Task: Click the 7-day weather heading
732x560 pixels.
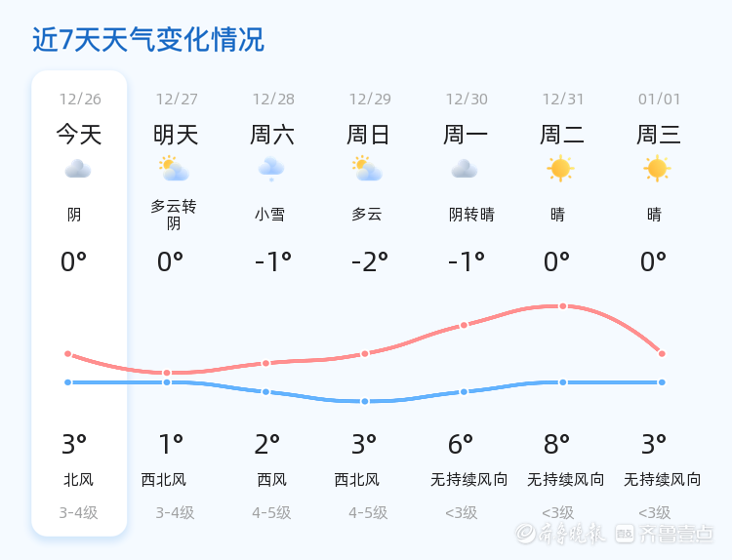Action: 147,40
